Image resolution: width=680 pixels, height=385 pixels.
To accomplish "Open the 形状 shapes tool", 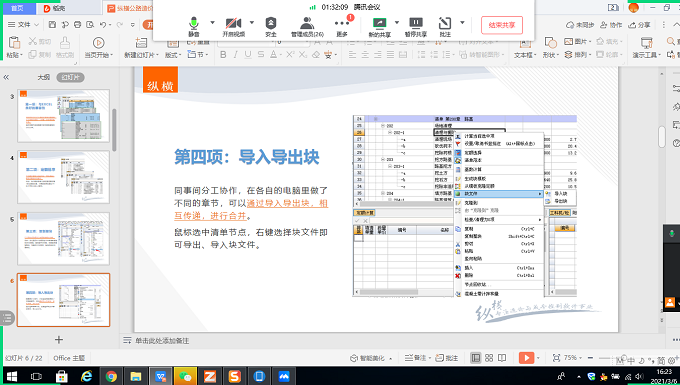I will (550, 47).
